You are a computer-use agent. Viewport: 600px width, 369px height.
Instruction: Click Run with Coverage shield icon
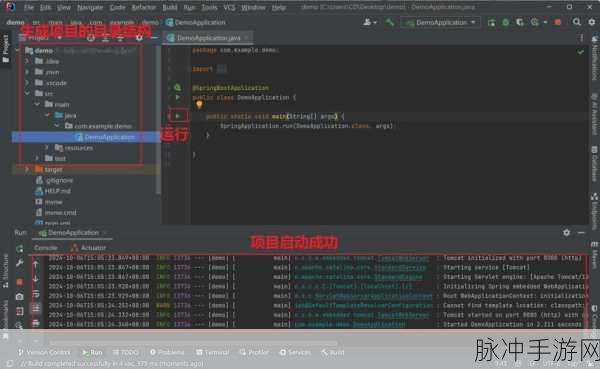[x=519, y=23]
